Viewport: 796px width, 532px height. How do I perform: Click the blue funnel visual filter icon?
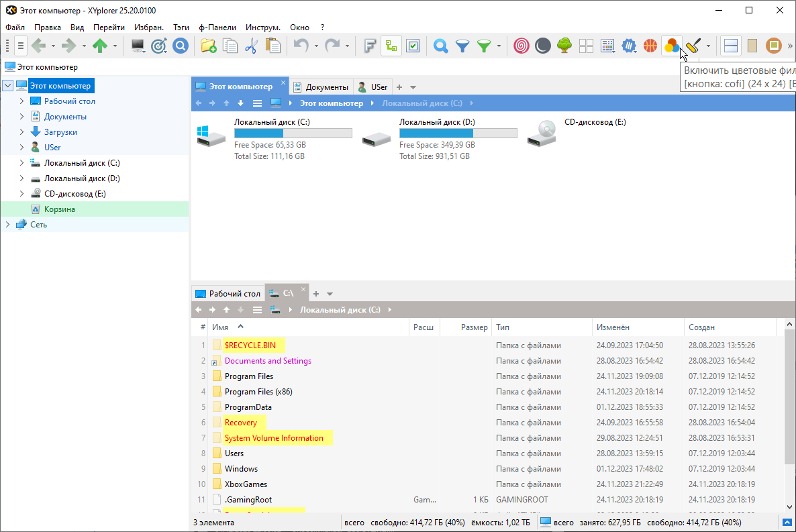point(462,46)
